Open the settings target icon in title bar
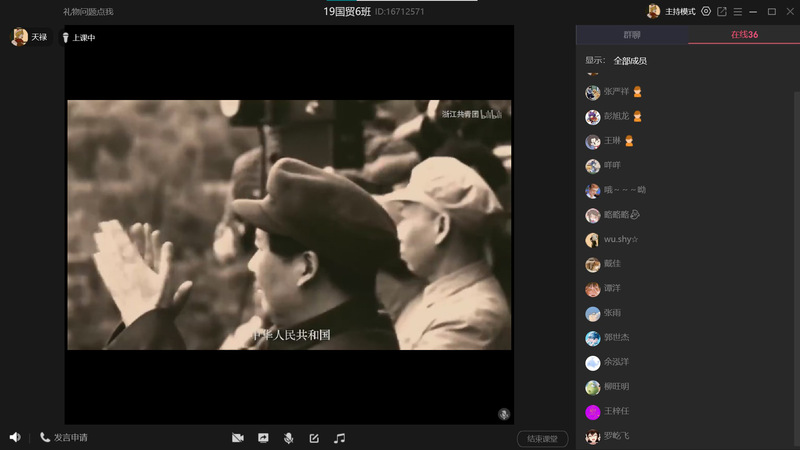 [706, 11]
